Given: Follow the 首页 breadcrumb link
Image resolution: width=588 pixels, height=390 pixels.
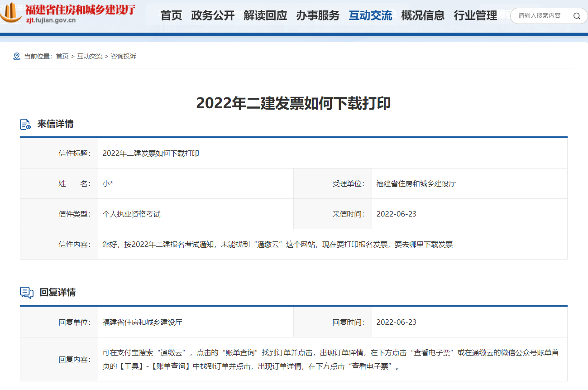Looking at the screenshot, I should 62,56.
